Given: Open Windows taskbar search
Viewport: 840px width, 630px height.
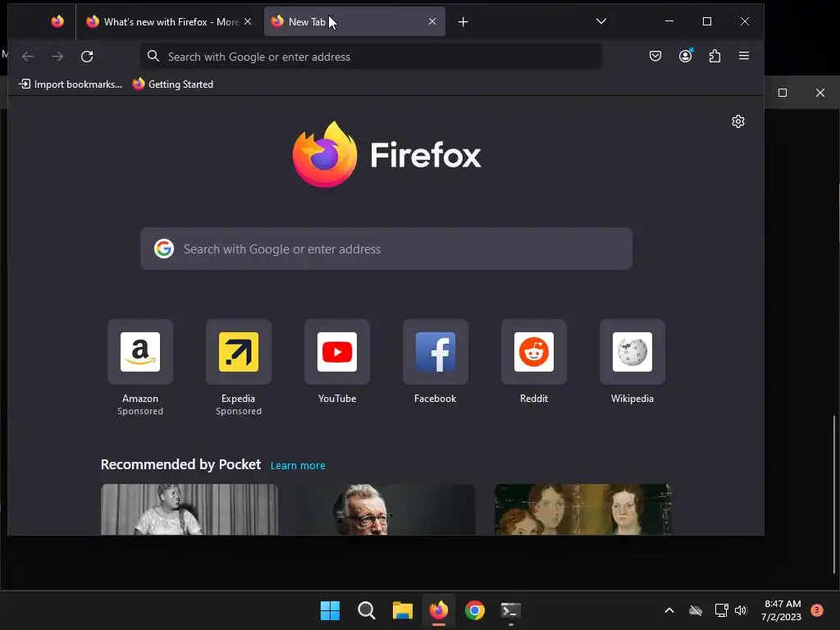Looking at the screenshot, I should (x=367, y=610).
